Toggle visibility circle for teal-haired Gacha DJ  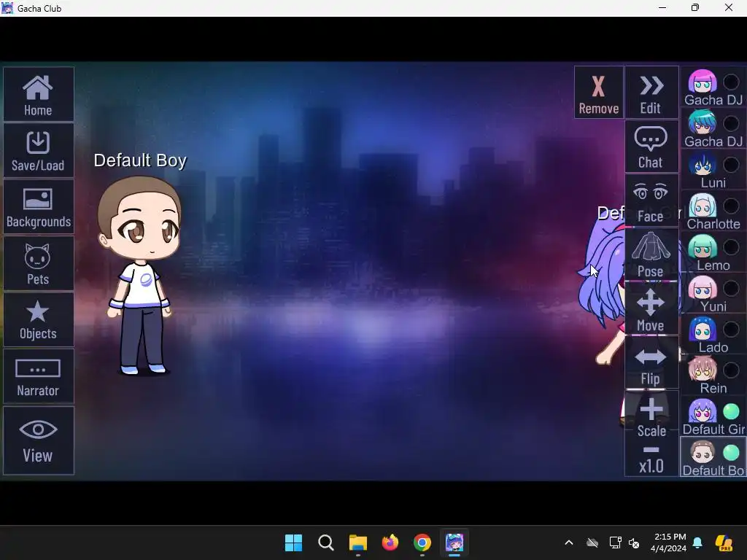(731, 123)
